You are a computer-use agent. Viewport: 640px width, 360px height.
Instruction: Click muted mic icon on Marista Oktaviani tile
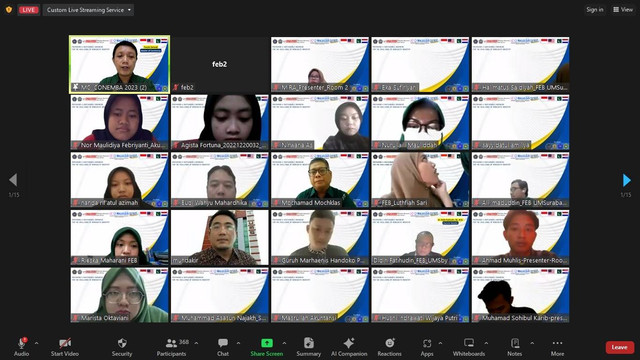76,318
